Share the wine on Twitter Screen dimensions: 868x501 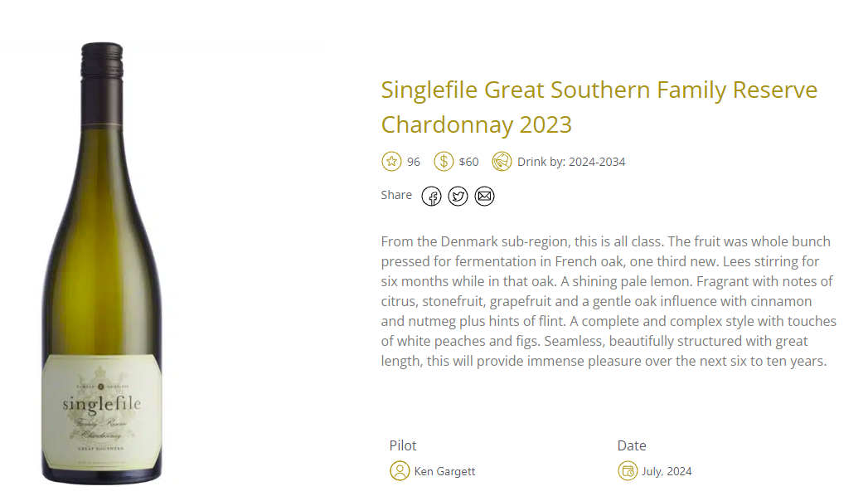pos(458,196)
